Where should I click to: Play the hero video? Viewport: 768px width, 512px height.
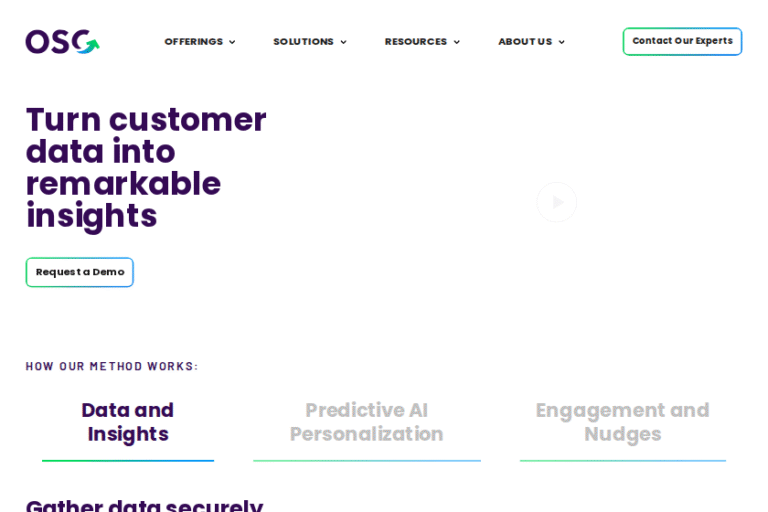(557, 202)
